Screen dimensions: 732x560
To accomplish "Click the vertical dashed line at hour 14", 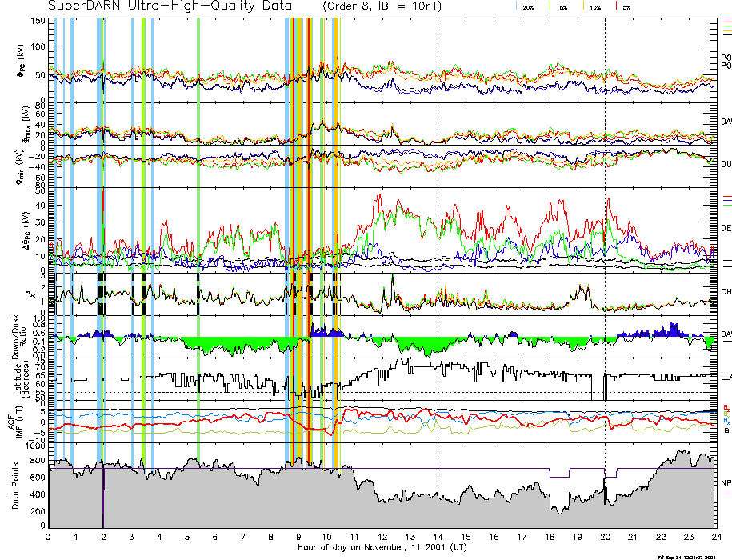I will (438, 160).
